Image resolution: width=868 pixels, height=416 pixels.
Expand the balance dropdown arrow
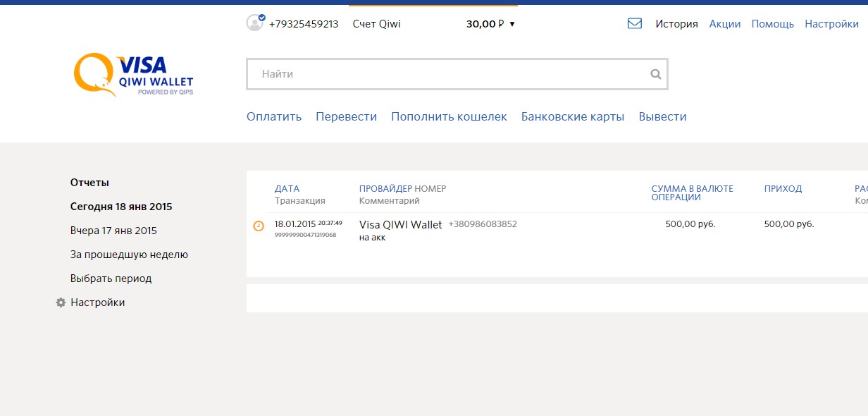(512, 24)
